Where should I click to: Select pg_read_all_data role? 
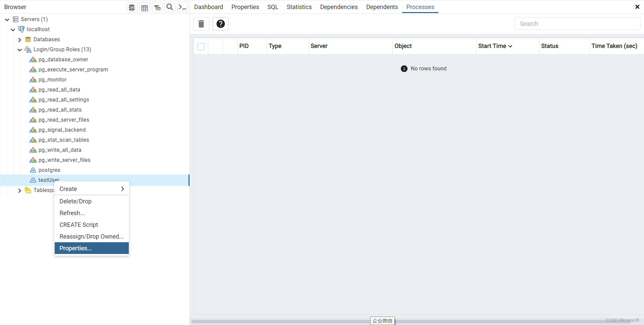point(59,89)
